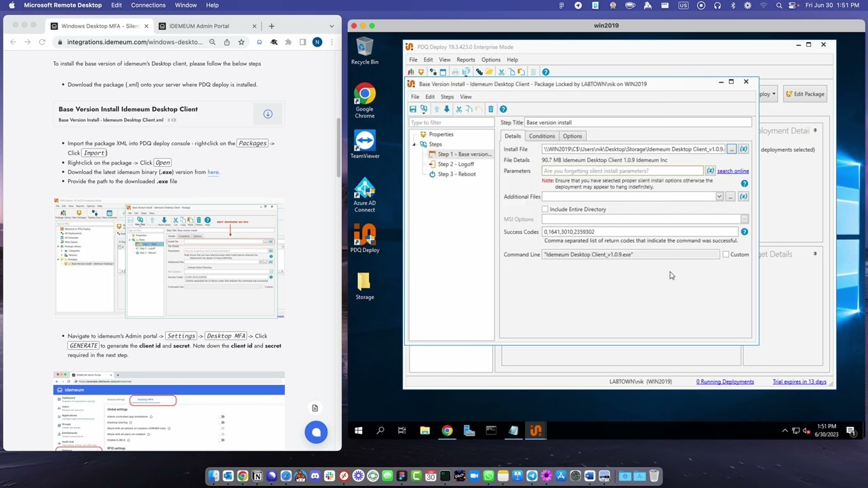Screen dimensions: 868x488
Task: Open File Explorer from Windows taskbar
Action: click(x=425, y=430)
